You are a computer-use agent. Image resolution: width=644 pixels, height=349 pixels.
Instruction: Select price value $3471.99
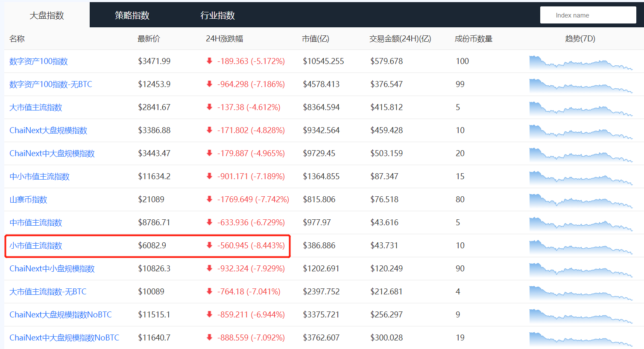pos(154,61)
